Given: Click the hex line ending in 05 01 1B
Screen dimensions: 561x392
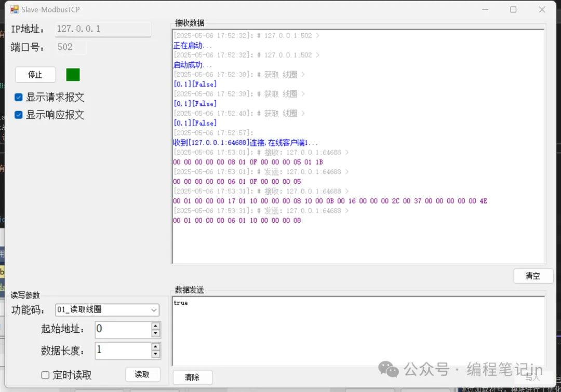Looking at the screenshot, I should 248,162.
